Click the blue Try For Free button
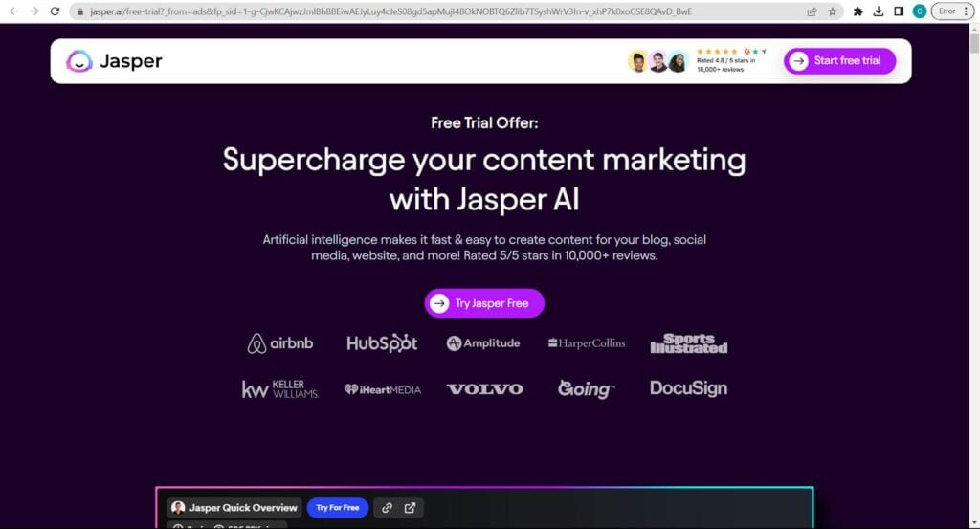This screenshot has height=529, width=980. tap(337, 508)
